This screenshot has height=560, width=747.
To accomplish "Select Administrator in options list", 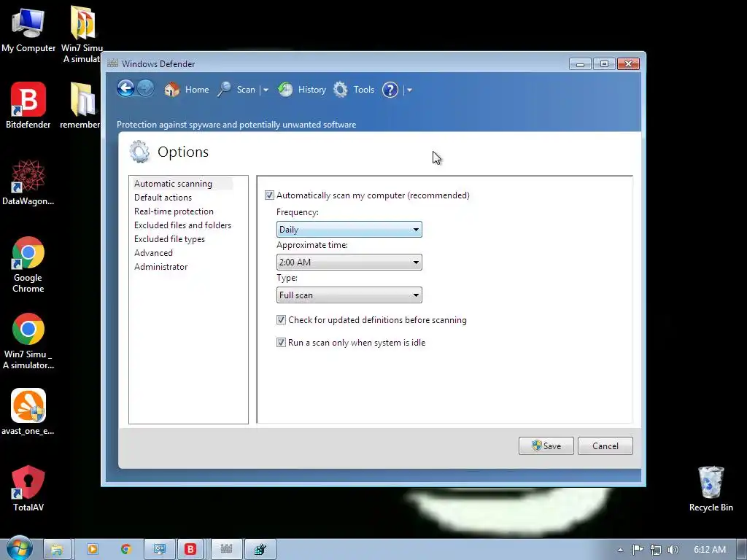I will (x=161, y=267).
